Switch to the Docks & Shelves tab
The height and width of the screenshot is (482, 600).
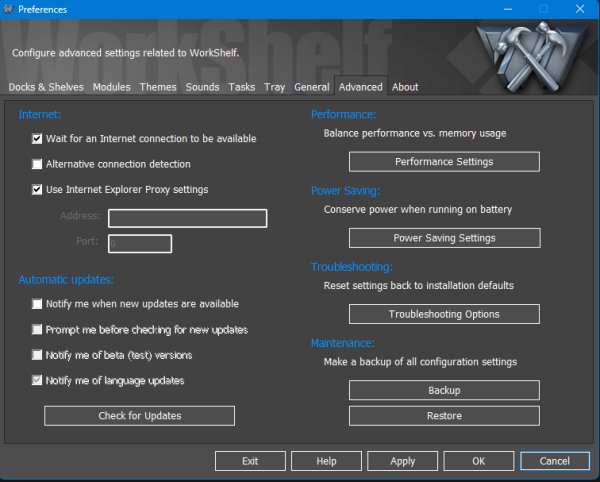(48, 87)
